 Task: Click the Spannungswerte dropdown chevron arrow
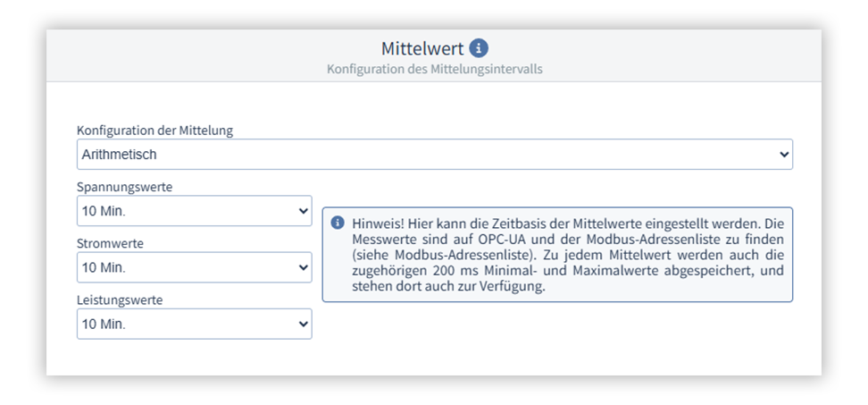302,211
